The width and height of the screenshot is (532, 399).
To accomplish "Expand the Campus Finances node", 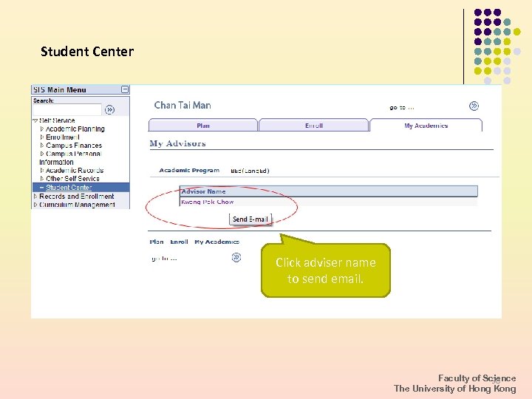I will 41,146.
